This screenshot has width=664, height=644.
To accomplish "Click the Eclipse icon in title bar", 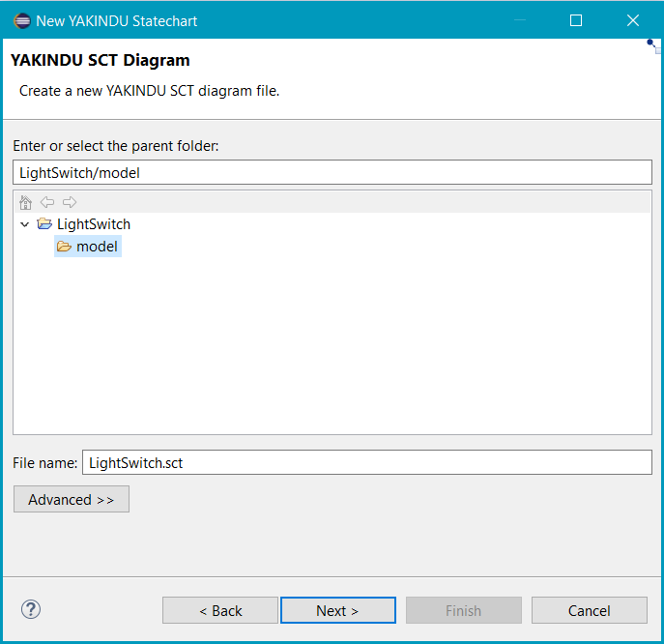I will [22, 20].
